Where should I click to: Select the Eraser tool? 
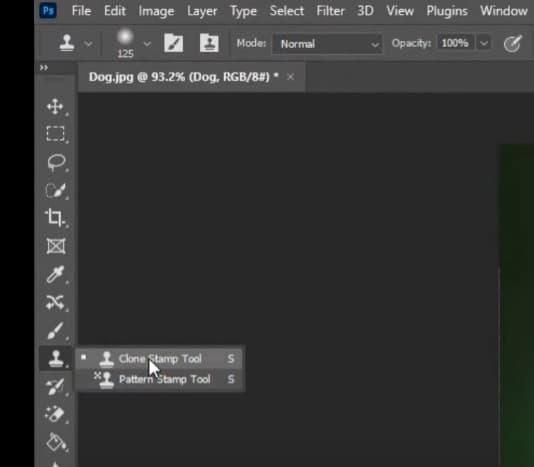pyautogui.click(x=55, y=414)
